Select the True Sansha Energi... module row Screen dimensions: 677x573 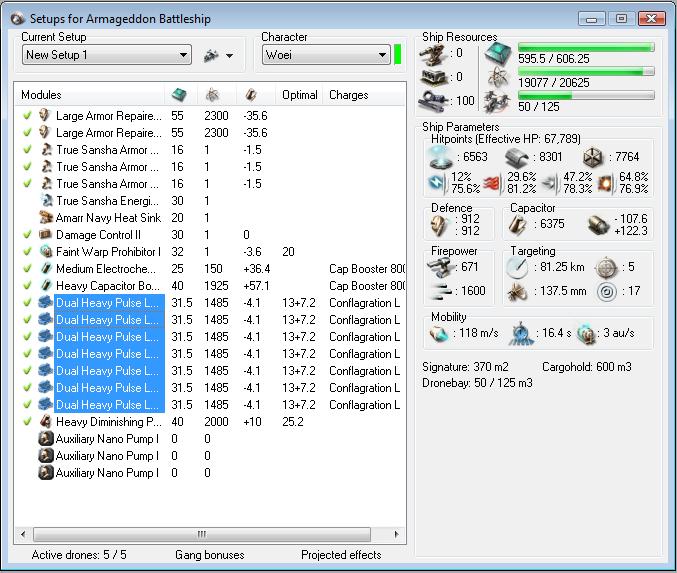click(108, 201)
